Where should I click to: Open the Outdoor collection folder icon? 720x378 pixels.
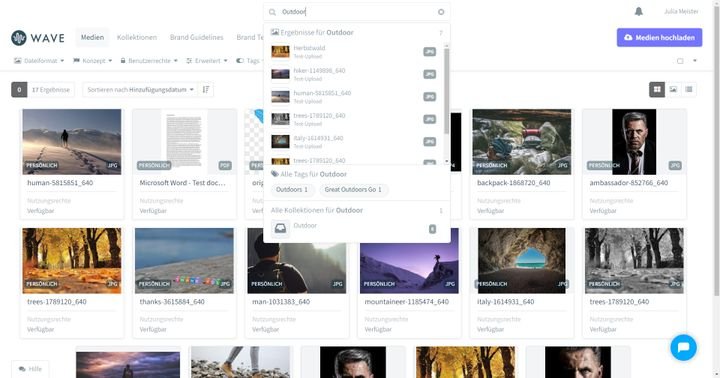click(x=280, y=228)
